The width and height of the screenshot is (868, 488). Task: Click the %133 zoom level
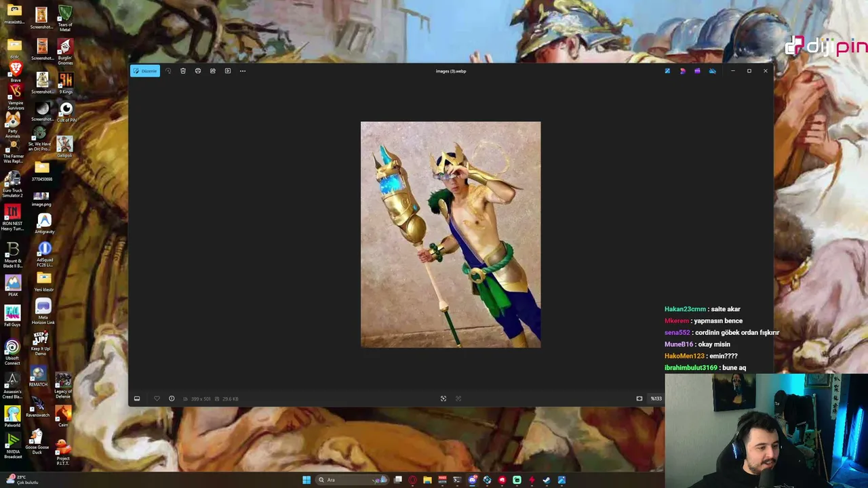click(x=656, y=399)
